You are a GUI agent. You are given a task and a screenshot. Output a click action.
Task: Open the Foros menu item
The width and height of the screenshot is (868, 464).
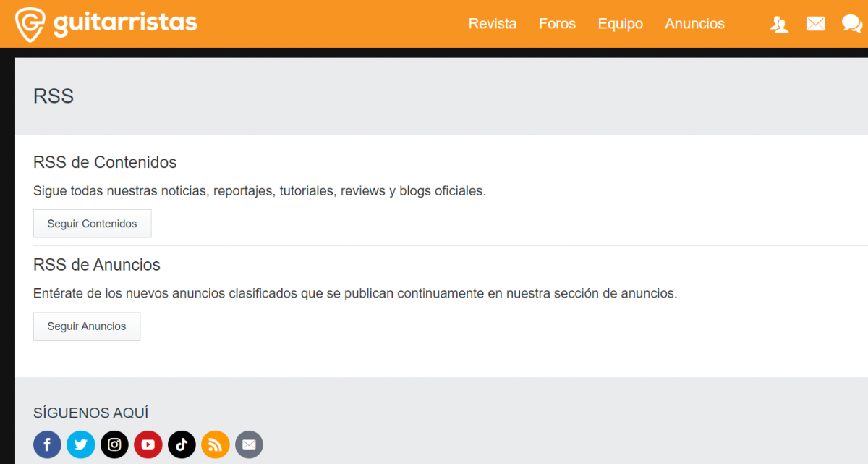pos(558,24)
